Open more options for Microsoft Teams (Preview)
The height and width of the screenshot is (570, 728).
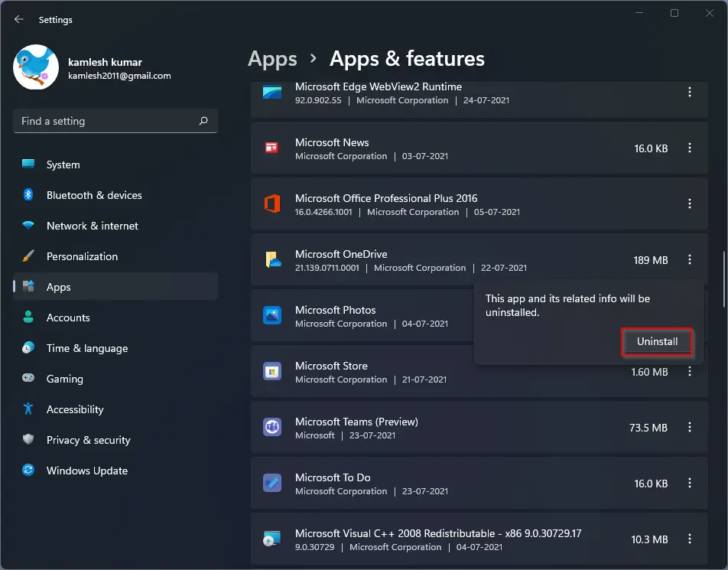pyautogui.click(x=690, y=427)
